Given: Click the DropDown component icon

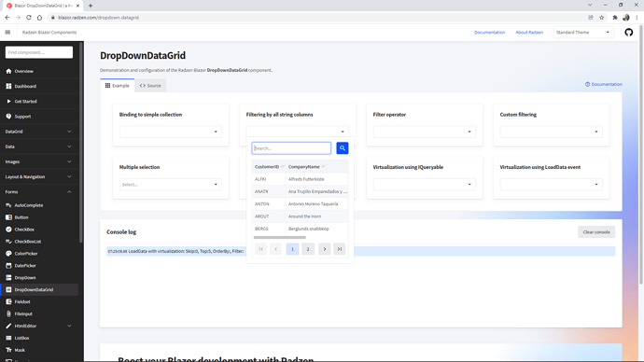Looking at the screenshot, I should 8,277.
